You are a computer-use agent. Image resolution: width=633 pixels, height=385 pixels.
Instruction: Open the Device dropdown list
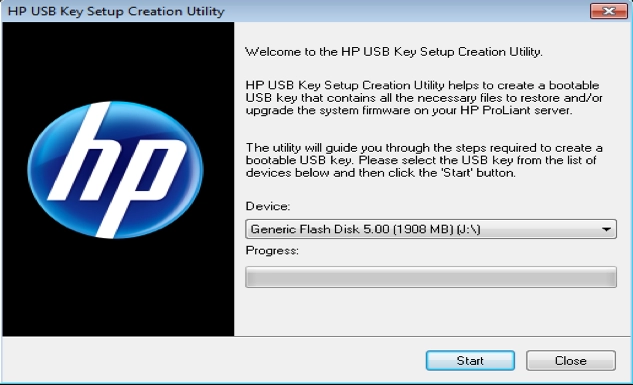click(x=431, y=229)
